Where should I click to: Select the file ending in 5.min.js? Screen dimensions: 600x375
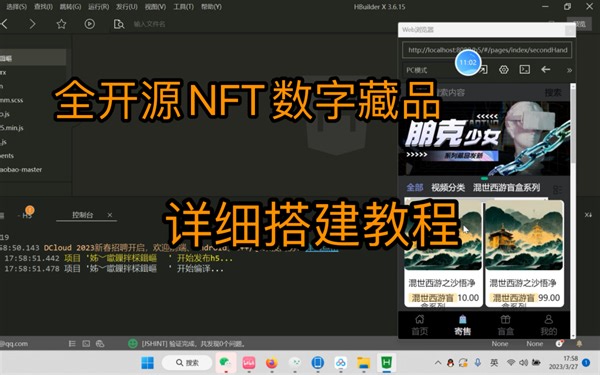(x=12, y=128)
